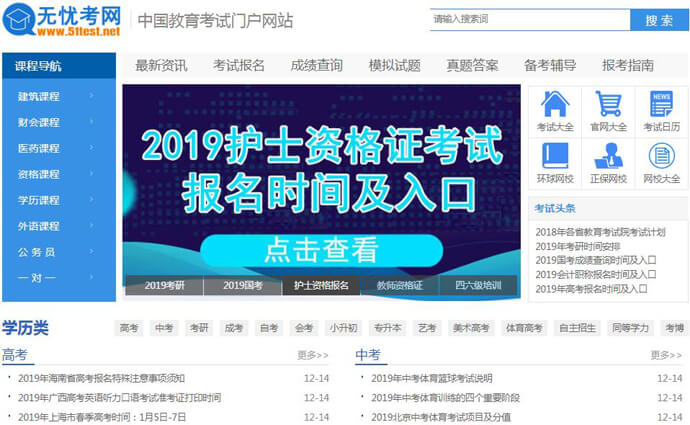Open 更多 link beside 高考 heading
Viewport: 690px width, 425px height.
point(313,355)
